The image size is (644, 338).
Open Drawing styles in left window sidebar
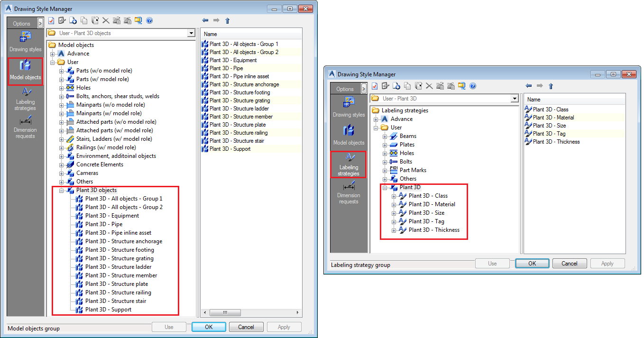point(25,42)
